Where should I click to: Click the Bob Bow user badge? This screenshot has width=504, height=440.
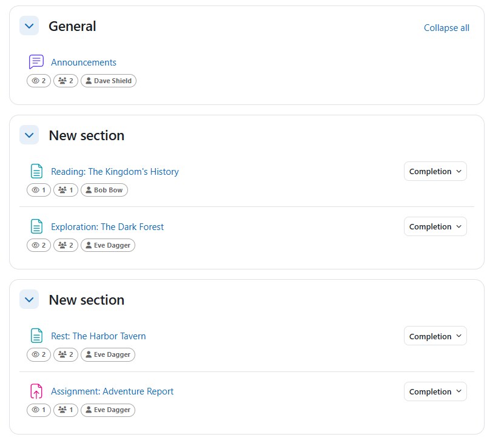click(x=104, y=190)
